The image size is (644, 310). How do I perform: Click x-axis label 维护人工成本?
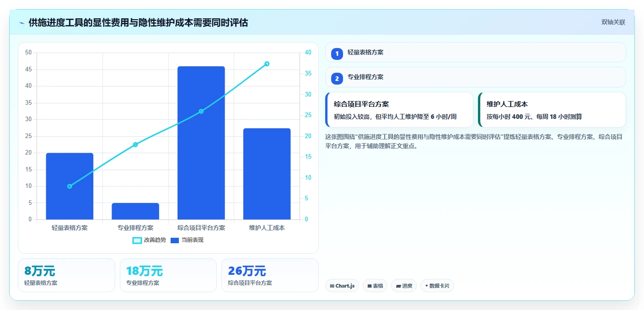pyautogui.click(x=267, y=228)
